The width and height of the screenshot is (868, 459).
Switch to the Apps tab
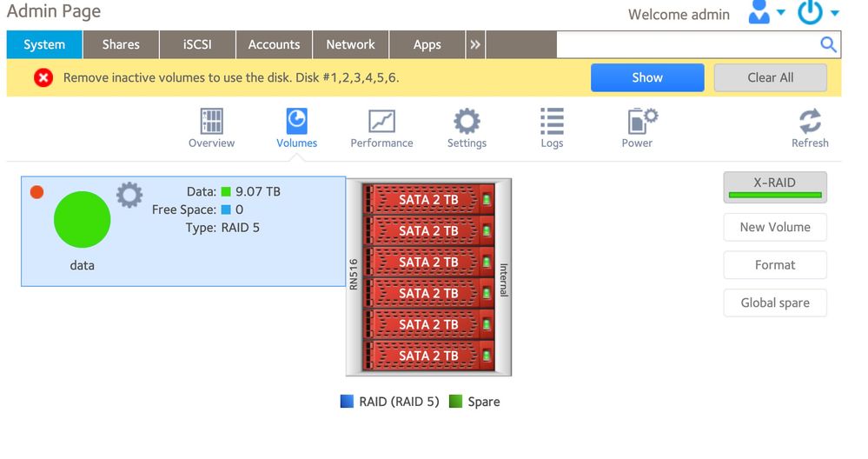(427, 44)
